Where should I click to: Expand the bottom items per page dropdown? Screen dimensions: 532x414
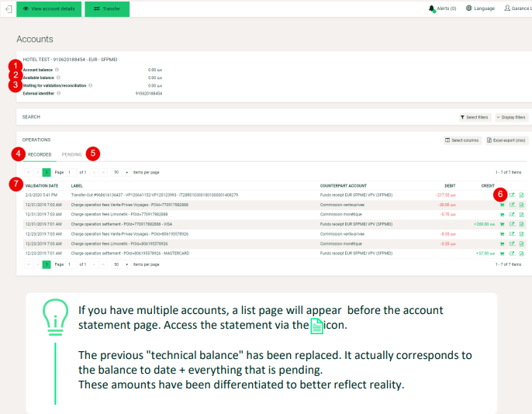tap(122, 264)
